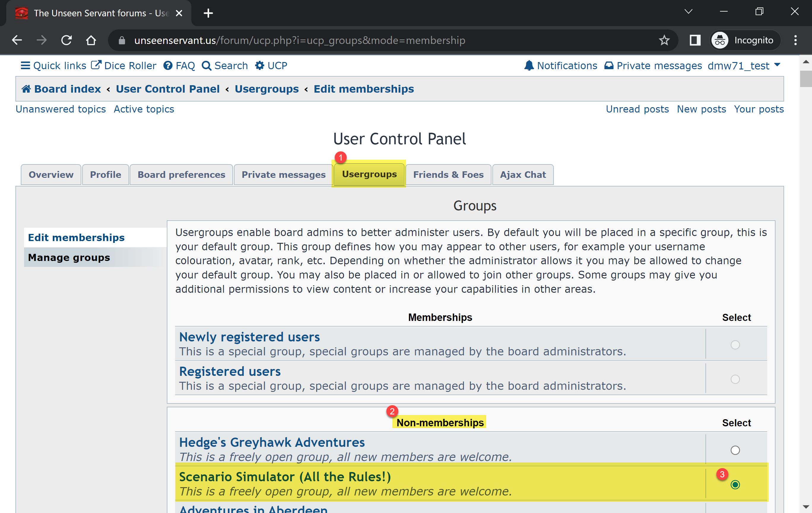The width and height of the screenshot is (812, 513).
Task: Open the Incognito profile button
Action: [x=745, y=40]
